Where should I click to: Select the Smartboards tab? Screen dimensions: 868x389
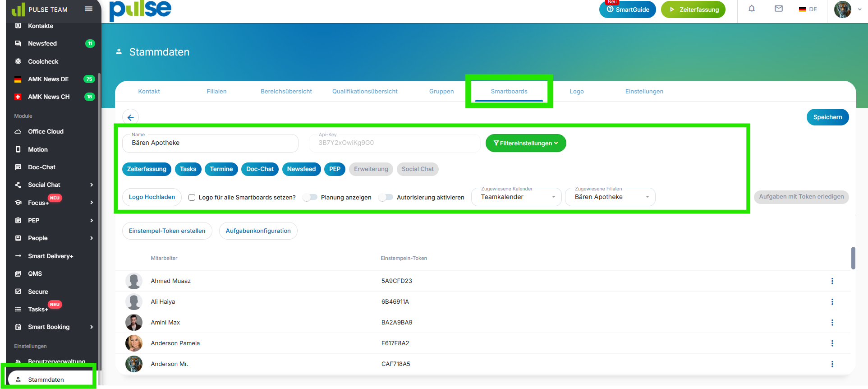[x=509, y=91]
